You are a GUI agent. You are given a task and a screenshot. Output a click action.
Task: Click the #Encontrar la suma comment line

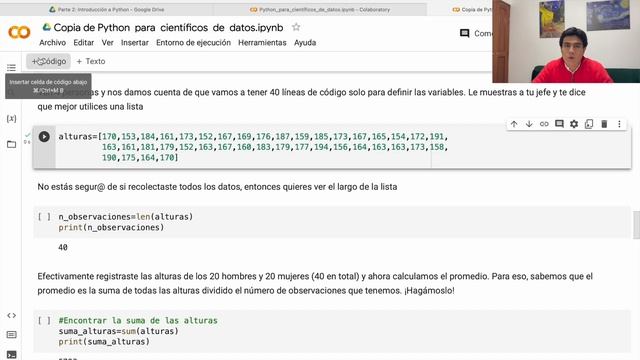(138, 320)
